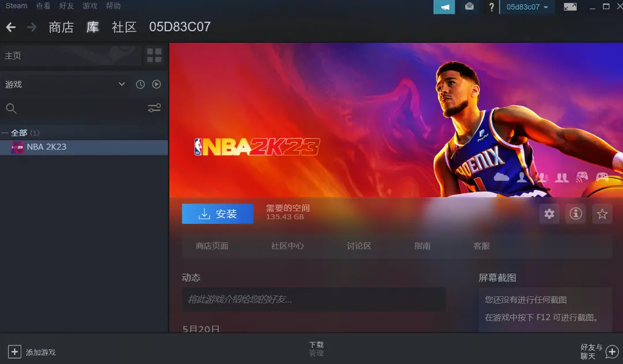Open the 好友 menu
623x364 pixels.
coord(66,6)
